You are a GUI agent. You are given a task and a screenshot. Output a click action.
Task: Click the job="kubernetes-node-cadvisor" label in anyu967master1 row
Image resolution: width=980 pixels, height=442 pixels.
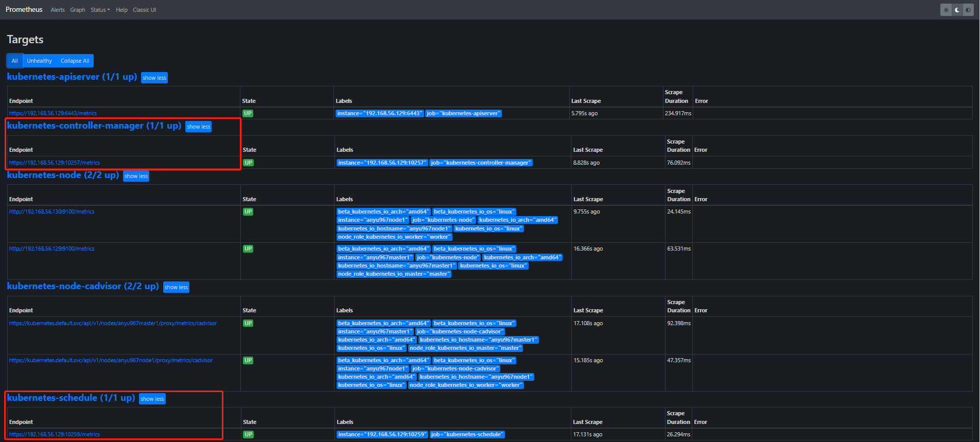(460, 331)
